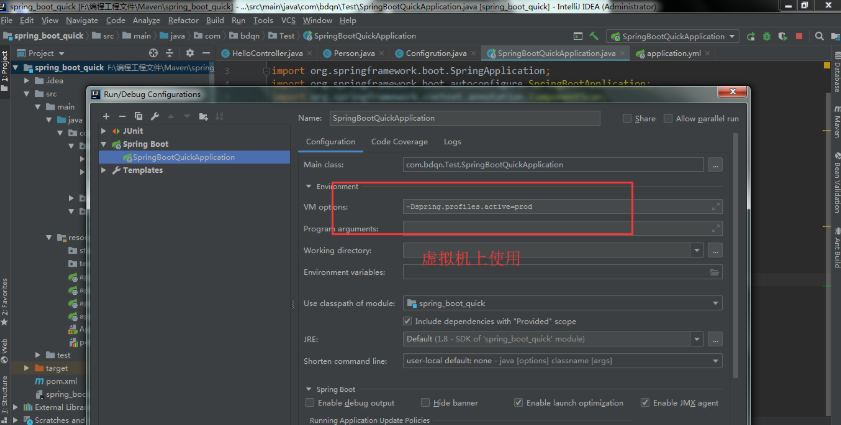This screenshot has height=425, width=841.
Task: Collapse the Spring Boot settings section
Action: (308, 389)
